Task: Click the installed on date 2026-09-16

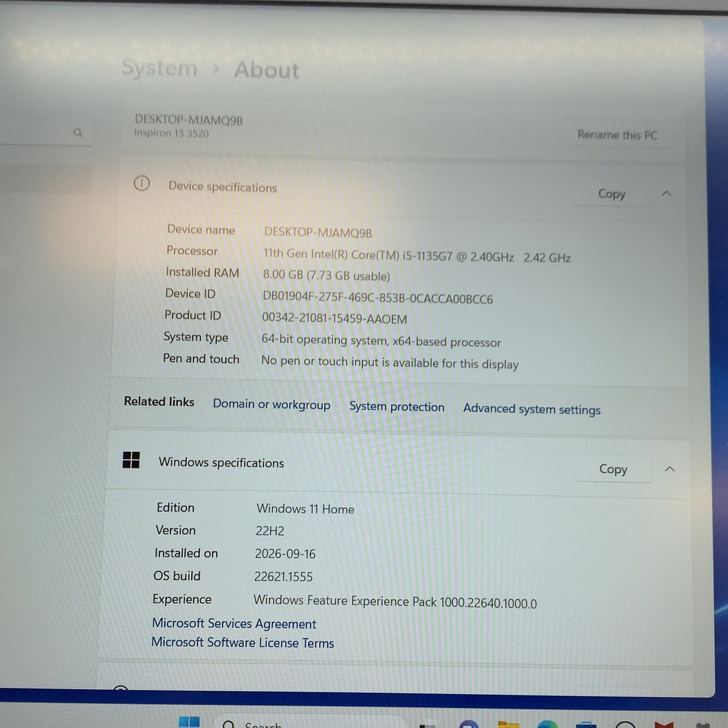Action: click(x=285, y=554)
